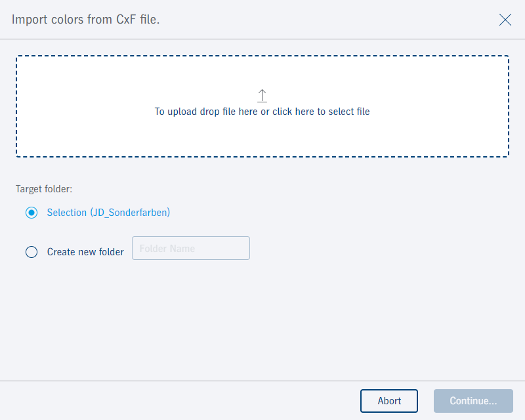Focus the Folder Name text field
The image size is (525, 420).
tap(191, 248)
